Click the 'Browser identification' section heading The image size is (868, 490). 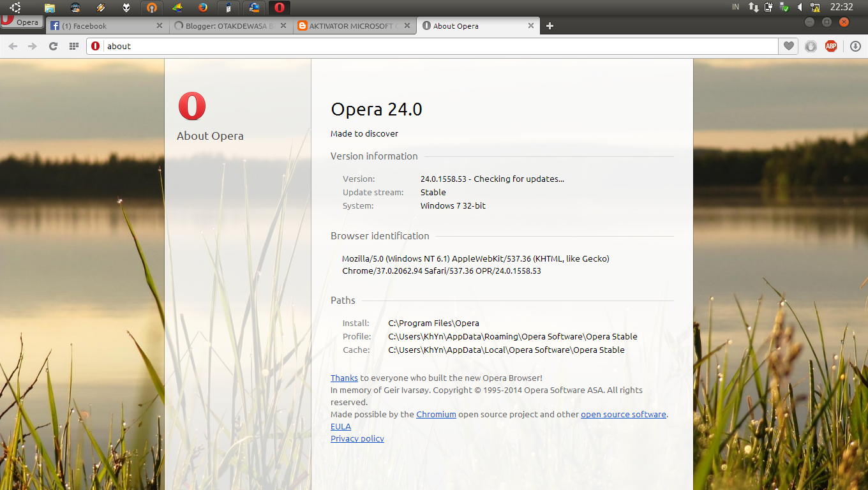[380, 235]
